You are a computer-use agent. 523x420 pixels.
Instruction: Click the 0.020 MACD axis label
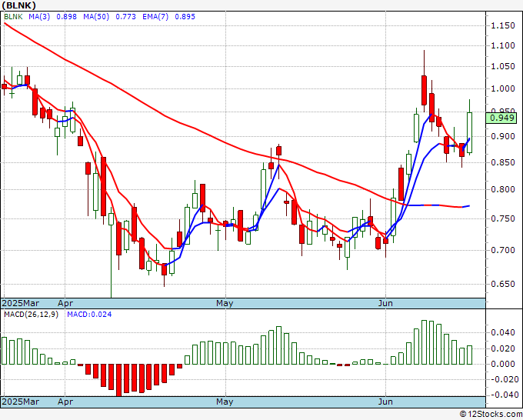(x=503, y=349)
